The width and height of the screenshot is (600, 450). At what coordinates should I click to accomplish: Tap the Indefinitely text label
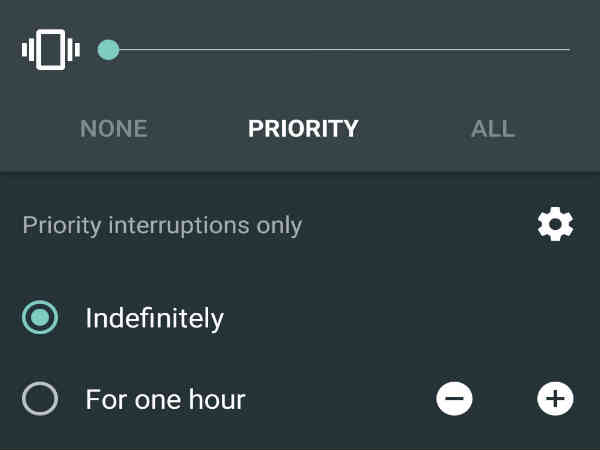[x=155, y=318]
